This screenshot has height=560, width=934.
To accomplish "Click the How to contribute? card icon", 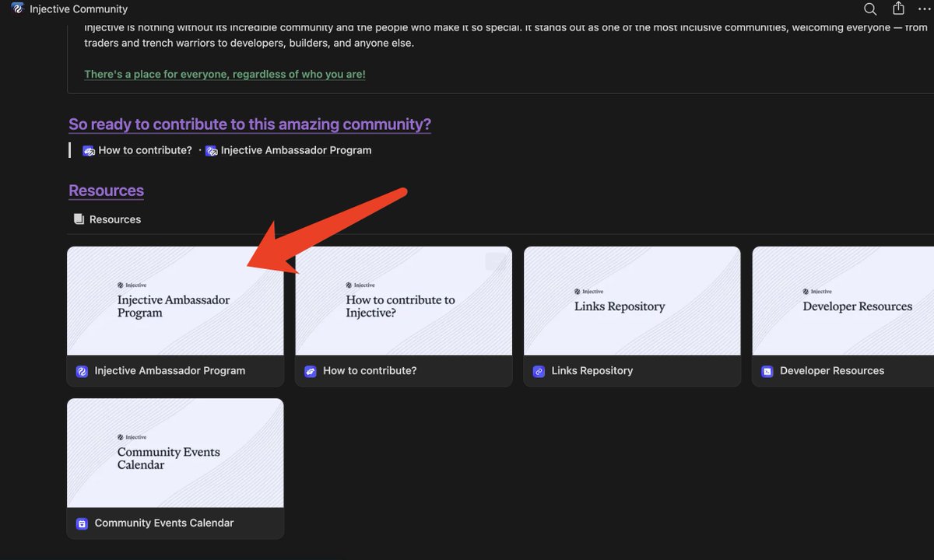I will [x=310, y=371].
